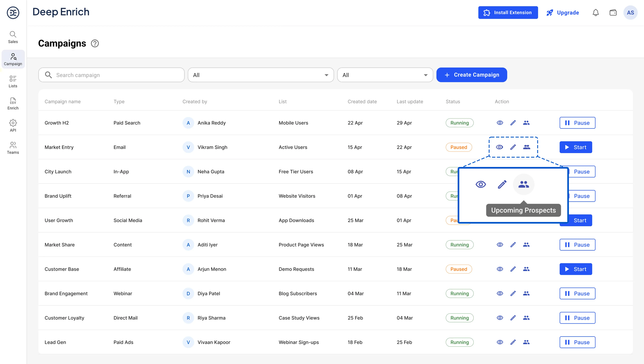Open API settings in the sidebar
Image resolution: width=644 pixels, height=364 pixels.
coord(13,126)
